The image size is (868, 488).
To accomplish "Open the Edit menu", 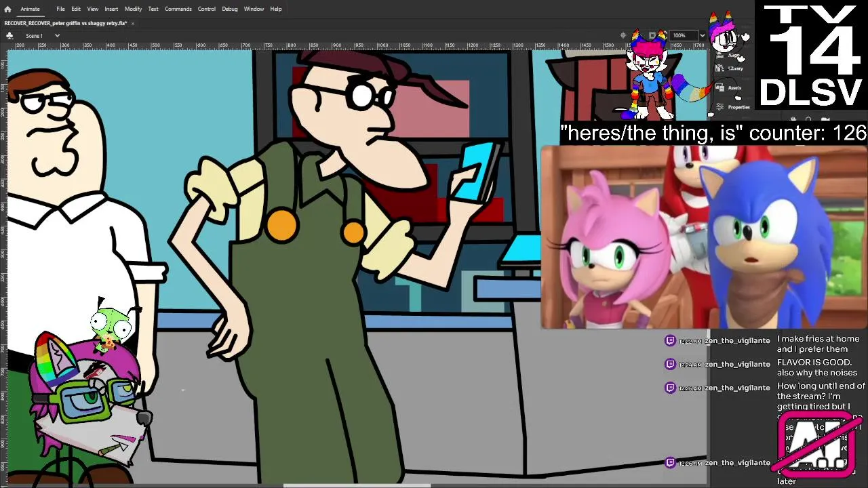I will pyautogui.click(x=76, y=9).
